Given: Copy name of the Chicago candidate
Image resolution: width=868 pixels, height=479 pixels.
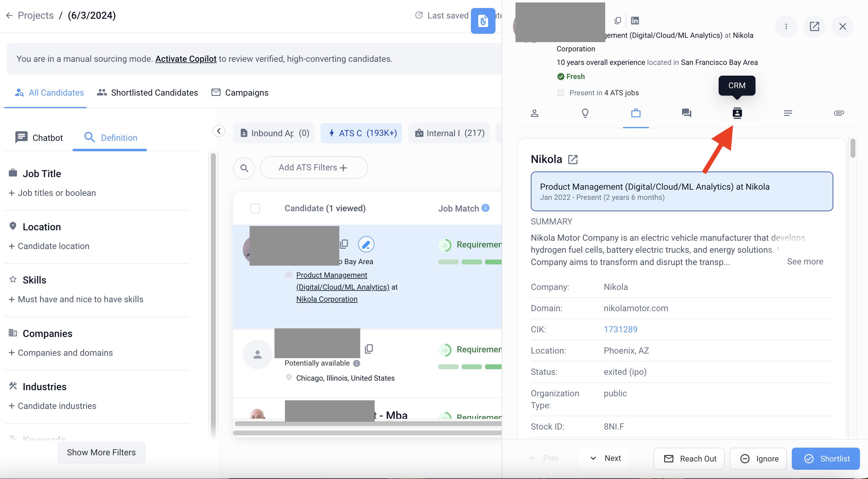Looking at the screenshot, I should (369, 349).
